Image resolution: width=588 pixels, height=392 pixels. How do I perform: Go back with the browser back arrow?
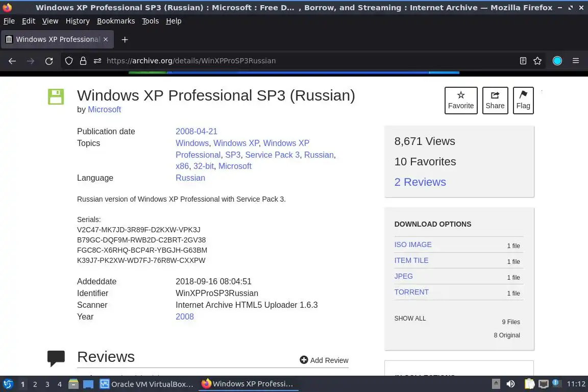click(x=12, y=61)
